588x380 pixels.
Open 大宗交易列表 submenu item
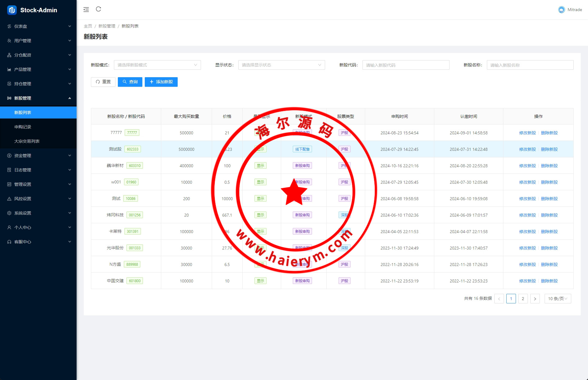pos(27,141)
